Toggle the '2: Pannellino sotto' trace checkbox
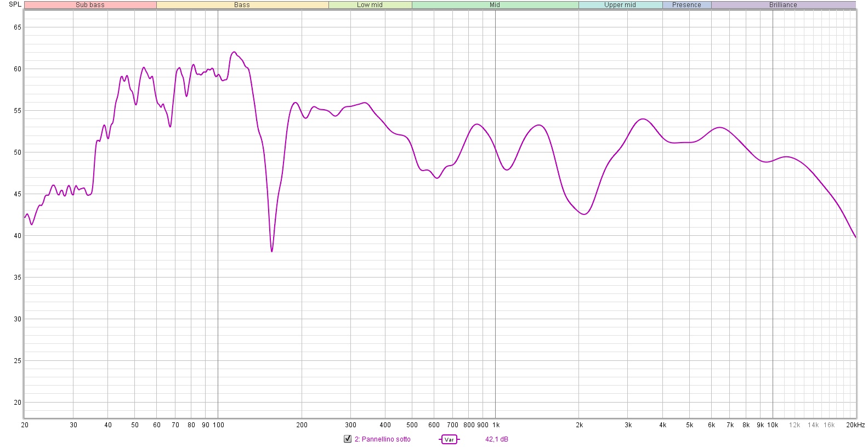Image resolution: width=868 pixels, height=447 pixels. pos(348,439)
